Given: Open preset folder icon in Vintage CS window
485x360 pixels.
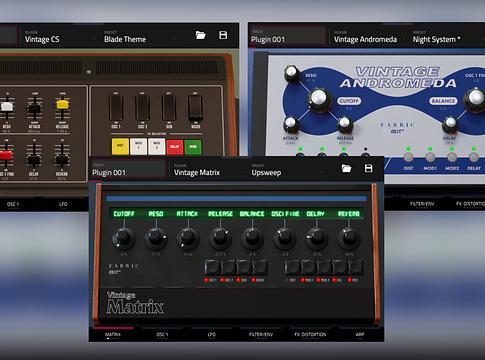Looking at the screenshot, I should click(x=200, y=35).
